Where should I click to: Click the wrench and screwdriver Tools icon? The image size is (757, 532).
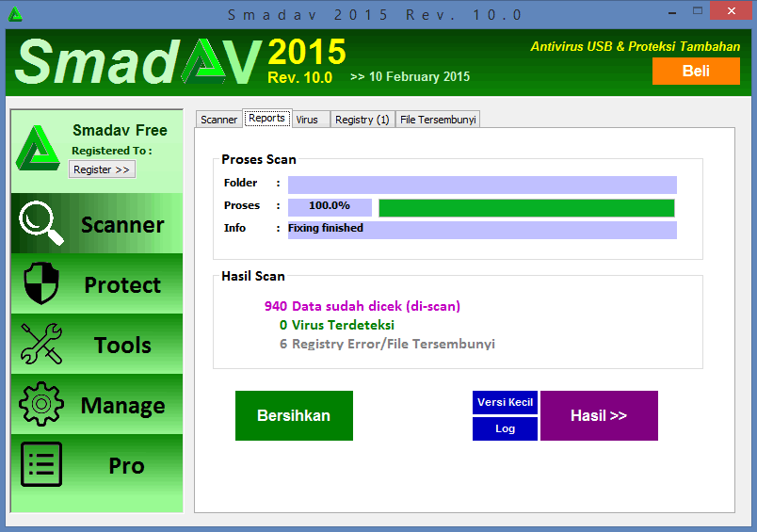point(41,344)
